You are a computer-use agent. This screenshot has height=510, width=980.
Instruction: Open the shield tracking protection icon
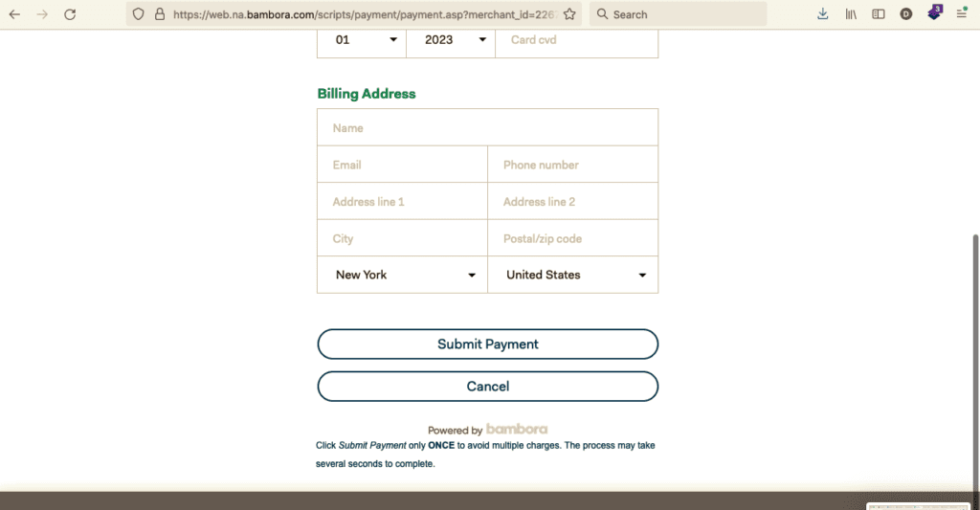[x=139, y=14]
